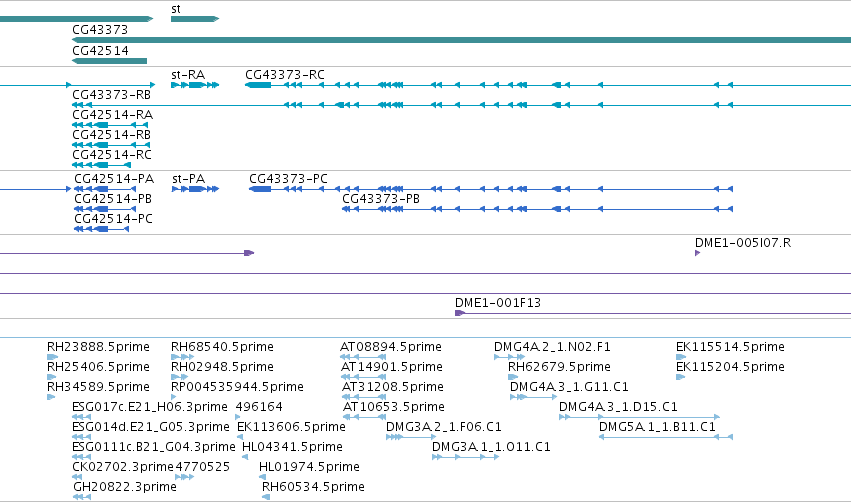Click the CG43373-RB transcript label
This screenshot has height=502, width=851.
pyautogui.click(x=111, y=95)
